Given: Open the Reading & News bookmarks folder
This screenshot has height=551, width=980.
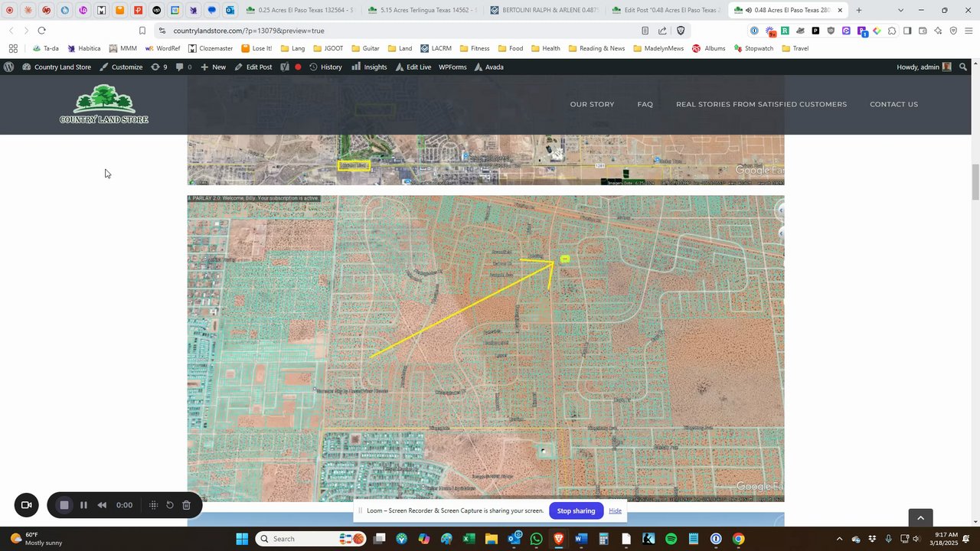Looking at the screenshot, I should (x=596, y=48).
